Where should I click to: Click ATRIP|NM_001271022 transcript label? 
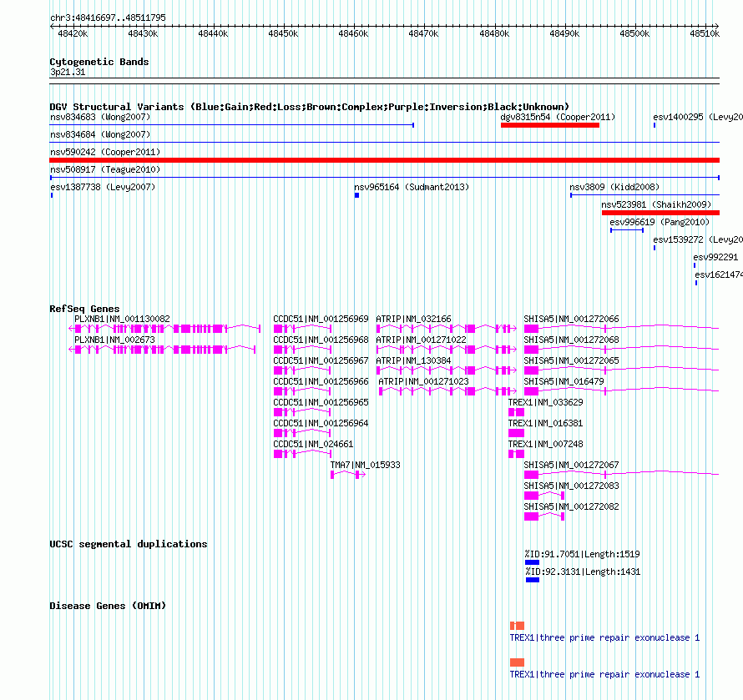(x=422, y=340)
